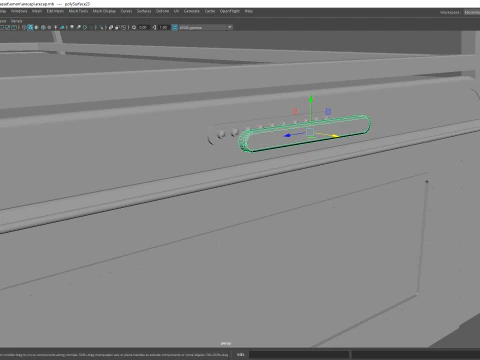480x360 pixels.
Task: Click the center move manipulator square
Action: pyautogui.click(x=310, y=132)
